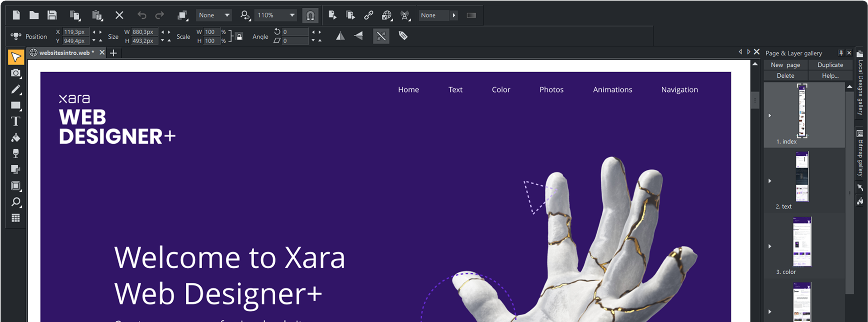Select the Photo tool camera icon
Image resolution: width=868 pixels, height=322 pixels.
click(x=16, y=73)
